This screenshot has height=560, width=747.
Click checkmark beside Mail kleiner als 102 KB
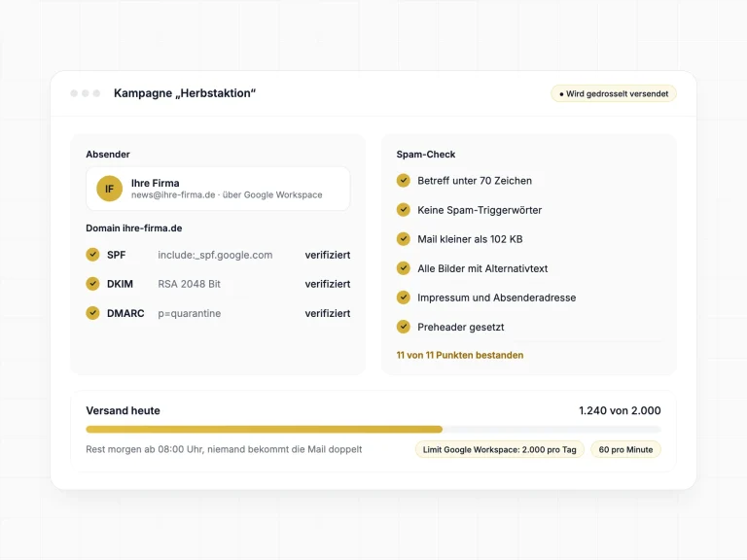tap(404, 239)
